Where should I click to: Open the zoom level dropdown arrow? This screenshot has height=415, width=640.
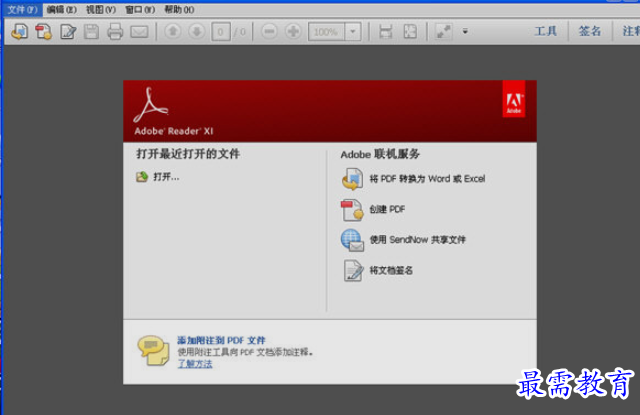pyautogui.click(x=353, y=31)
